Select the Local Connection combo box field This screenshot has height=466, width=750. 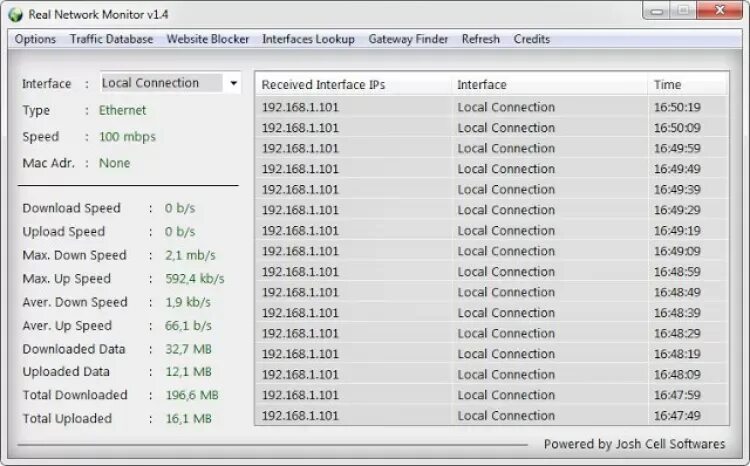point(170,83)
